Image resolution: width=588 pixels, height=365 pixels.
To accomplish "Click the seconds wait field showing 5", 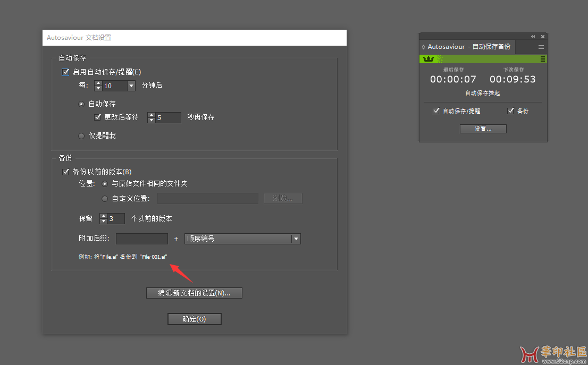I will pos(168,117).
